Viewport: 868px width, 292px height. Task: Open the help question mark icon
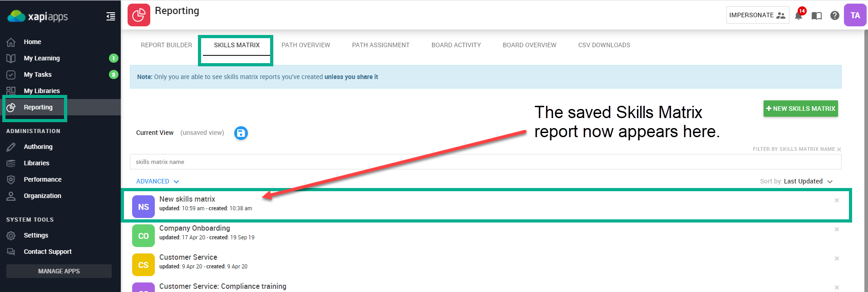point(834,15)
